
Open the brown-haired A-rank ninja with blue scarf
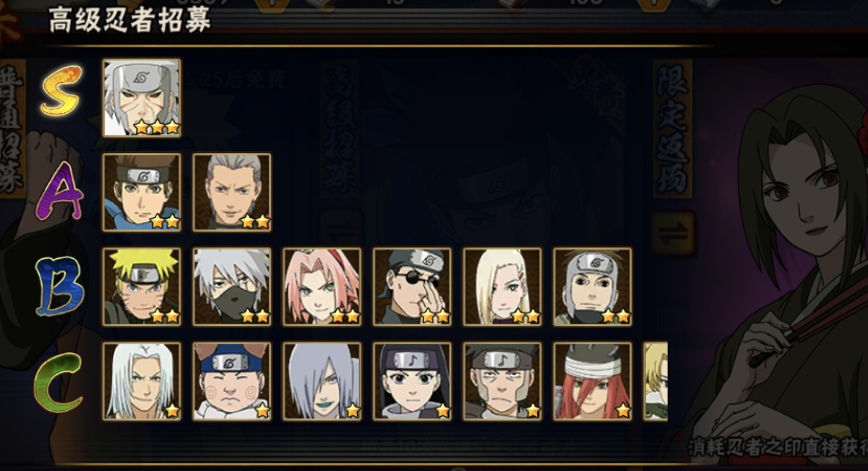141,192
